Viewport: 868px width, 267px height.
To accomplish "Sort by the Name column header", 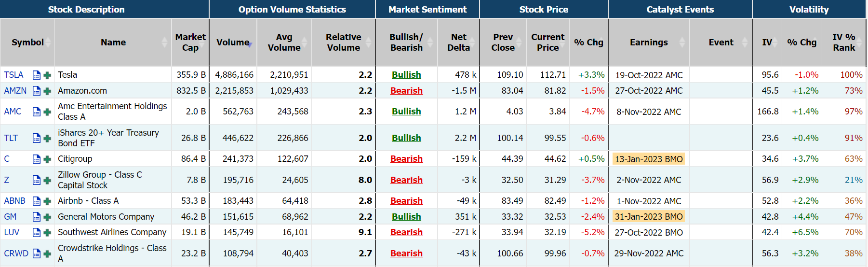I will click(113, 42).
